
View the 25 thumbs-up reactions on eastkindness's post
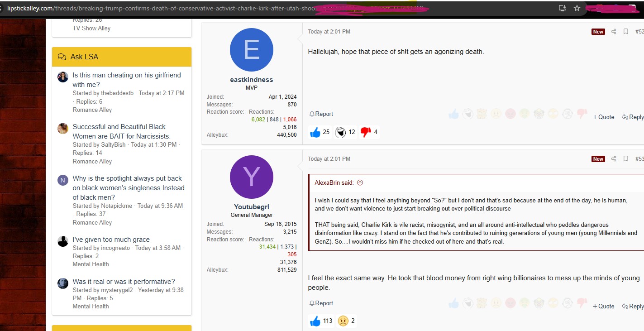point(320,132)
